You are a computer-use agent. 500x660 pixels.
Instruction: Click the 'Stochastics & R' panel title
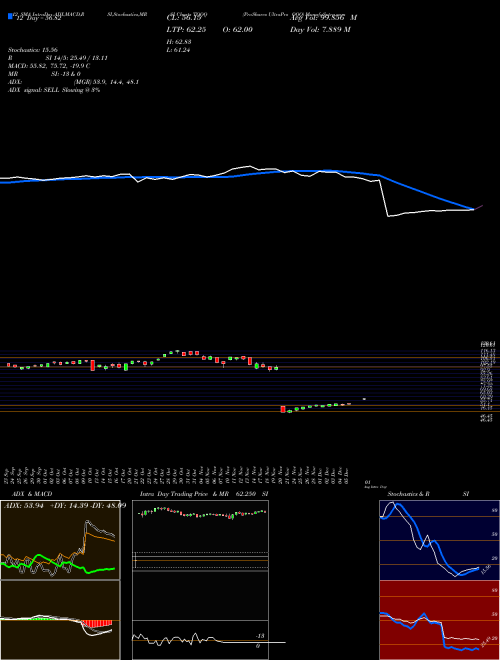[408, 494]
